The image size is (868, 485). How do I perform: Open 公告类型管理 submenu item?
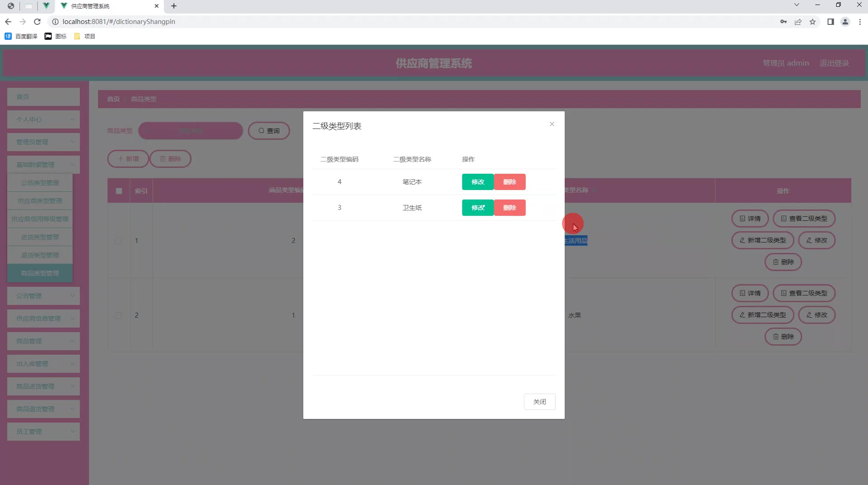point(40,183)
